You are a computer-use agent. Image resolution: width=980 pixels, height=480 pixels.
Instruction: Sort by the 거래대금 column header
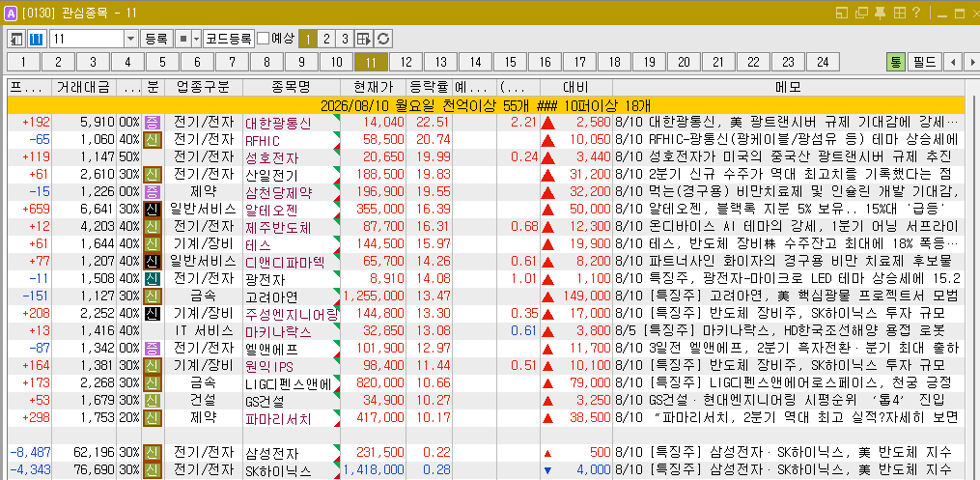coord(84,87)
